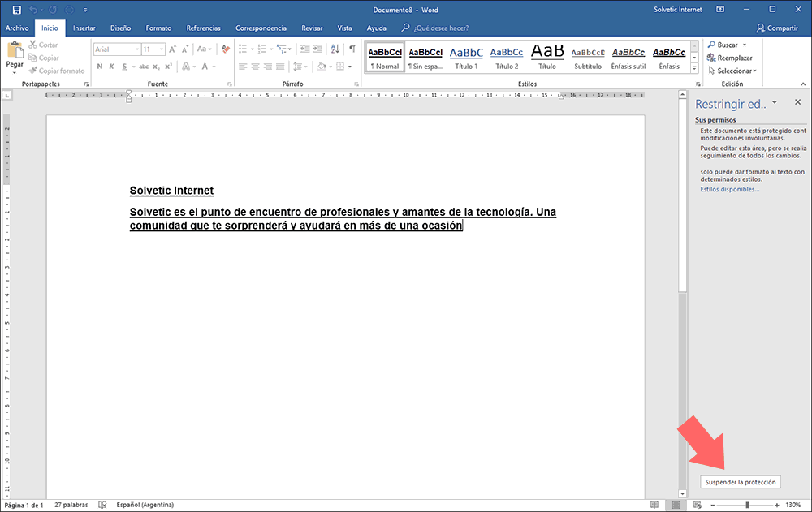The height and width of the screenshot is (512, 812).
Task: Click the Compartir button
Action: [777, 28]
